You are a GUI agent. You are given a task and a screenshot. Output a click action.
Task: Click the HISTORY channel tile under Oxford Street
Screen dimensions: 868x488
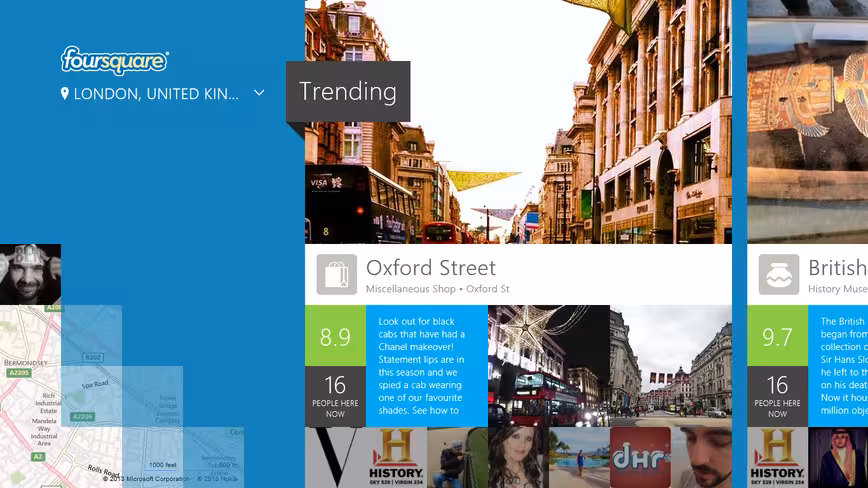pos(396,457)
